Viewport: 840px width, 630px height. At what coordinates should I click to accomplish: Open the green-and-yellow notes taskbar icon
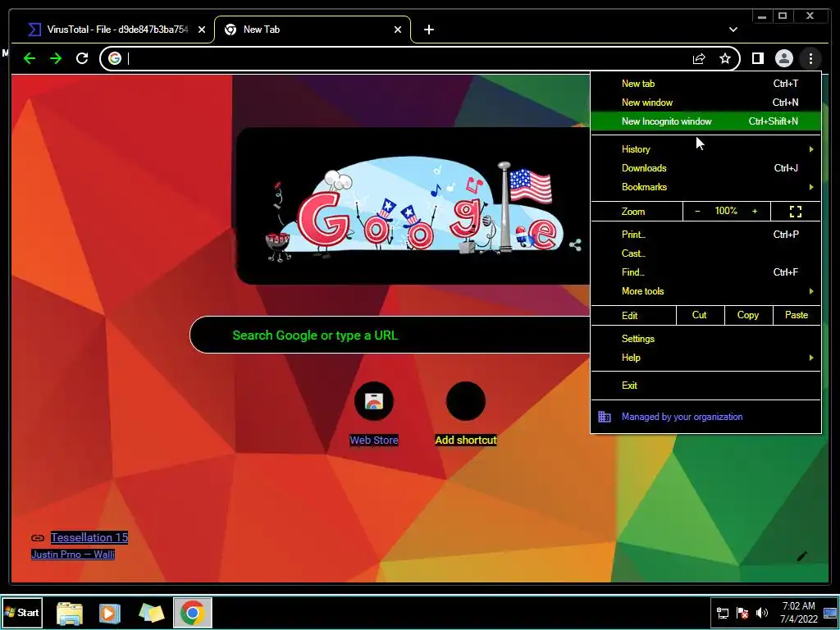151,613
